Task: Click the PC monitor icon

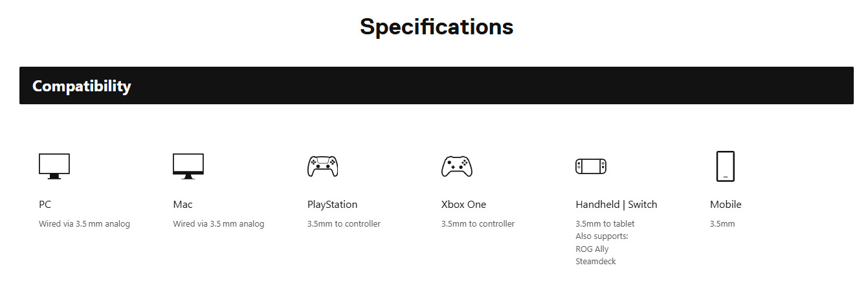Action: click(x=54, y=166)
